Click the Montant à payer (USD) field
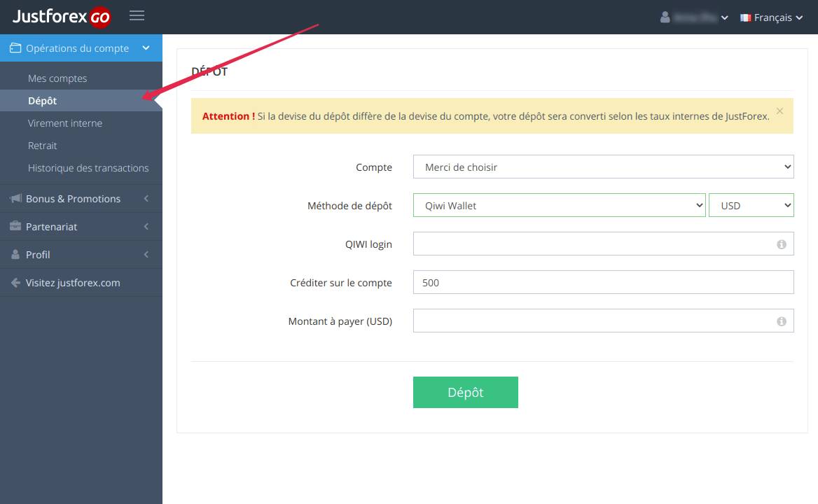Viewport: 818px width, 504px height. point(603,321)
